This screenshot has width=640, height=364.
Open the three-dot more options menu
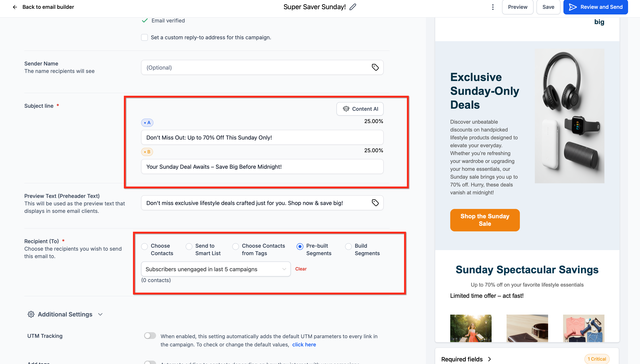pyautogui.click(x=493, y=7)
